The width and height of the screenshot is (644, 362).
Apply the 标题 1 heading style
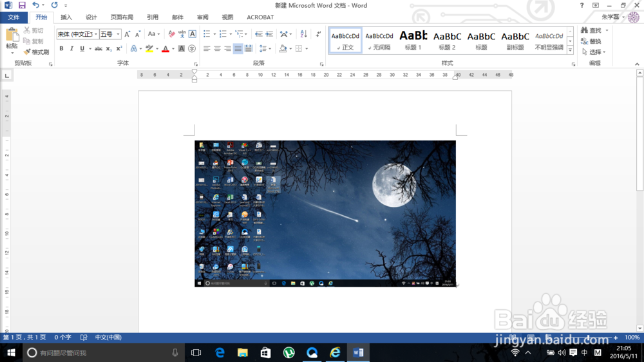pos(413,41)
